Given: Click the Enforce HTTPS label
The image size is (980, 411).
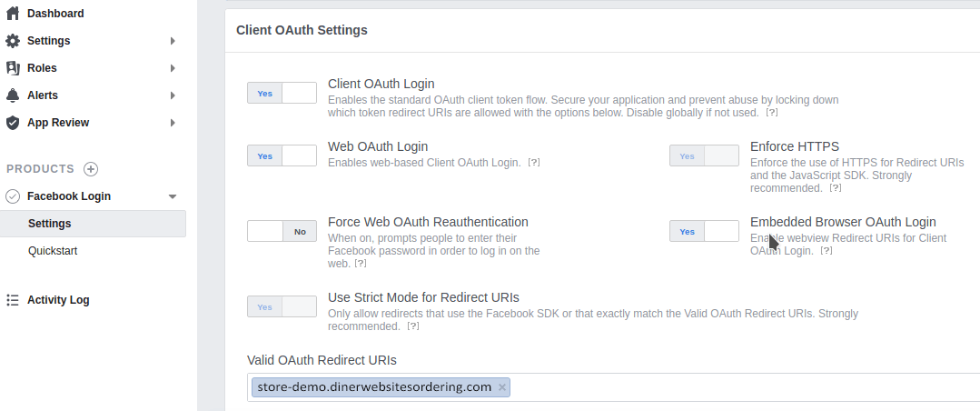Looking at the screenshot, I should [x=795, y=146].
